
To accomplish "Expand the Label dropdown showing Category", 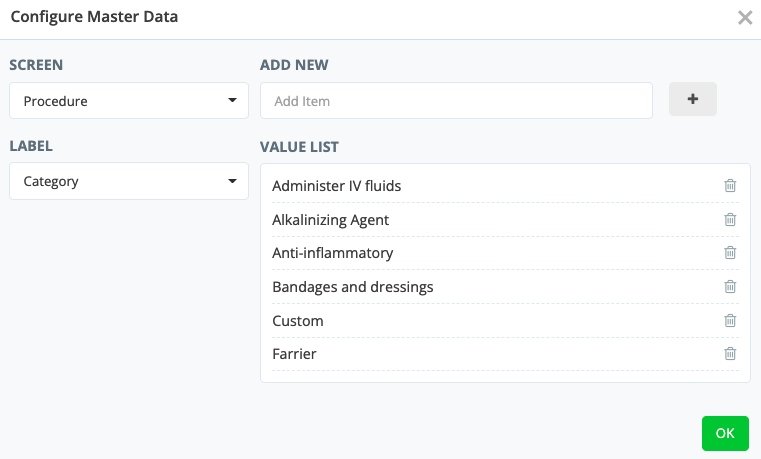I will point(129,181).
